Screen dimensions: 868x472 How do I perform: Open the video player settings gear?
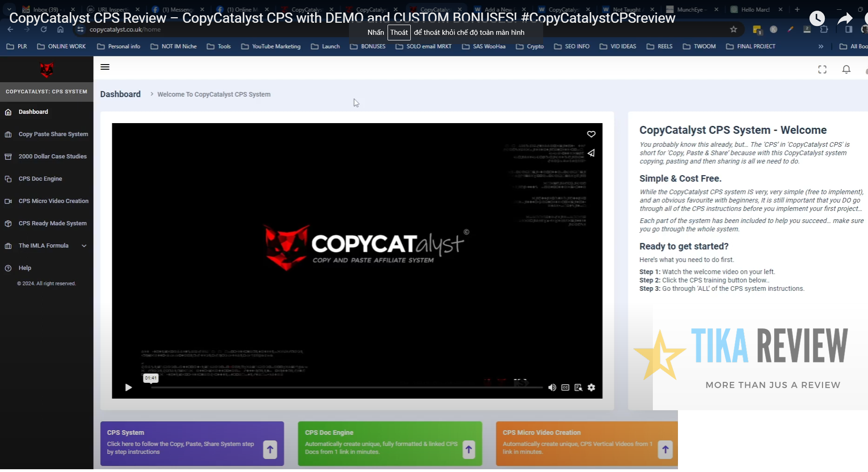[591, 387]
